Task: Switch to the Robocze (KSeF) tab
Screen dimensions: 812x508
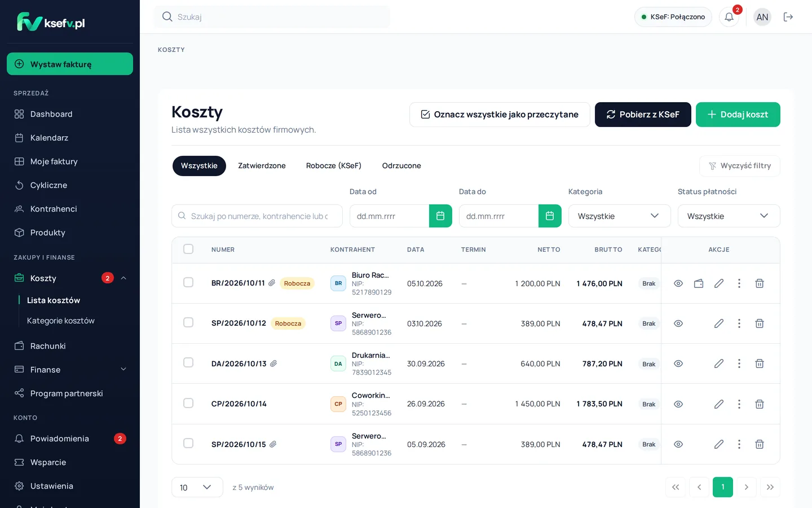Action: point(334,166)
